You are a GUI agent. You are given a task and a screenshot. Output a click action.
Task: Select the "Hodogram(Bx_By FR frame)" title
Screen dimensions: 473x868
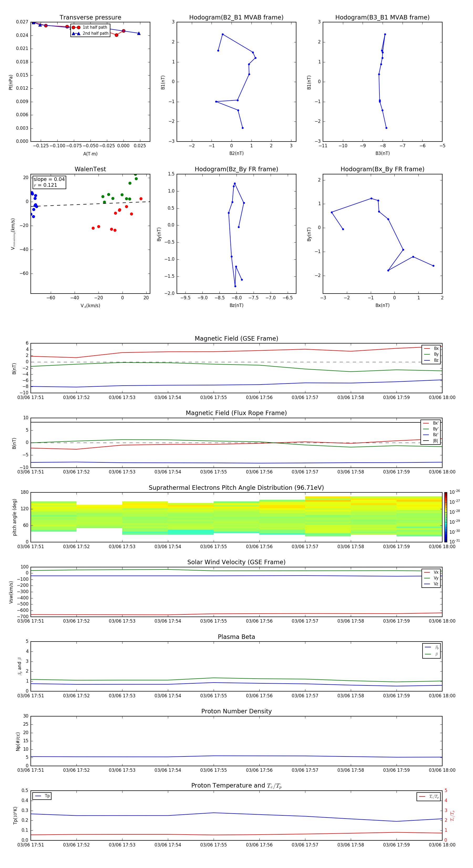tap(382, 169)
